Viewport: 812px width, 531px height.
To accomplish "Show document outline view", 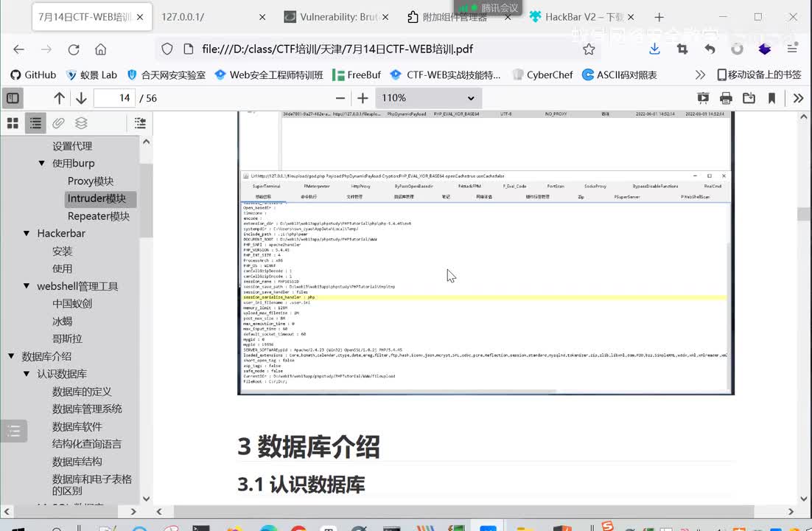I will [35, 123].
